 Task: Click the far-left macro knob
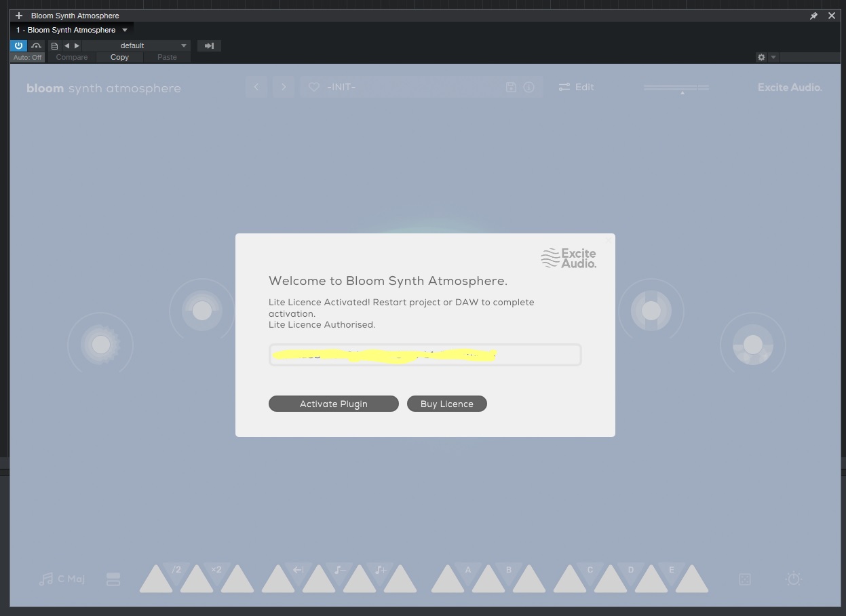tap(100, 345)
